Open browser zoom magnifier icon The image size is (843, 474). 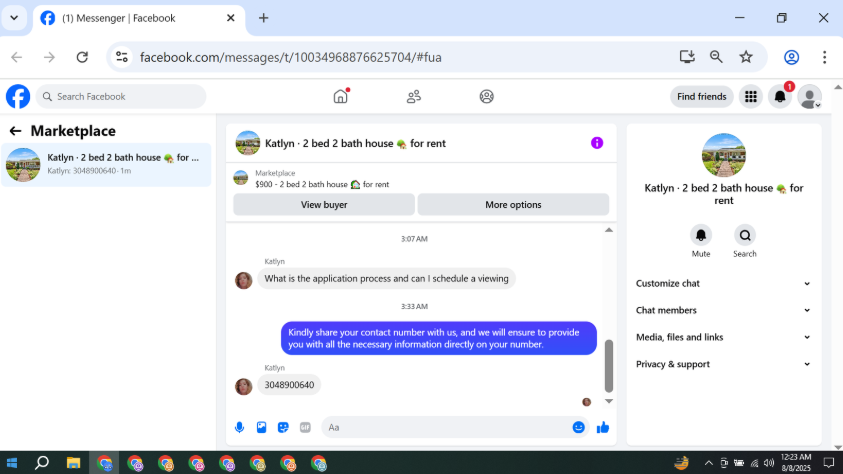(716, 57)
